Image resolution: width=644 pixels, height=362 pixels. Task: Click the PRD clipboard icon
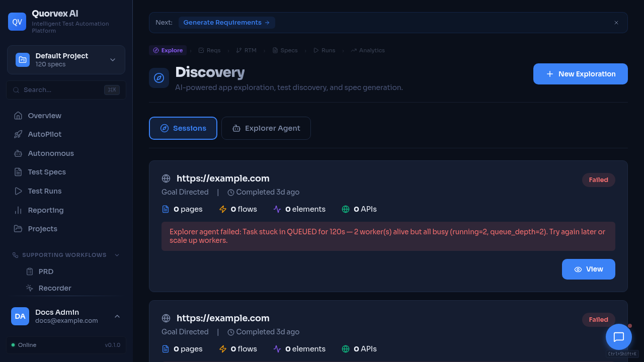pos(30,271)
